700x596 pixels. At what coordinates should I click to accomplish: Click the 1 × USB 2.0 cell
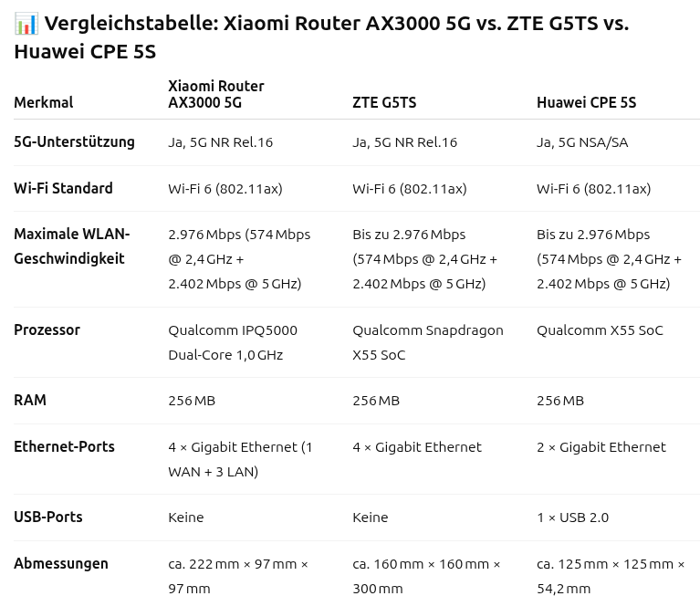572,518
